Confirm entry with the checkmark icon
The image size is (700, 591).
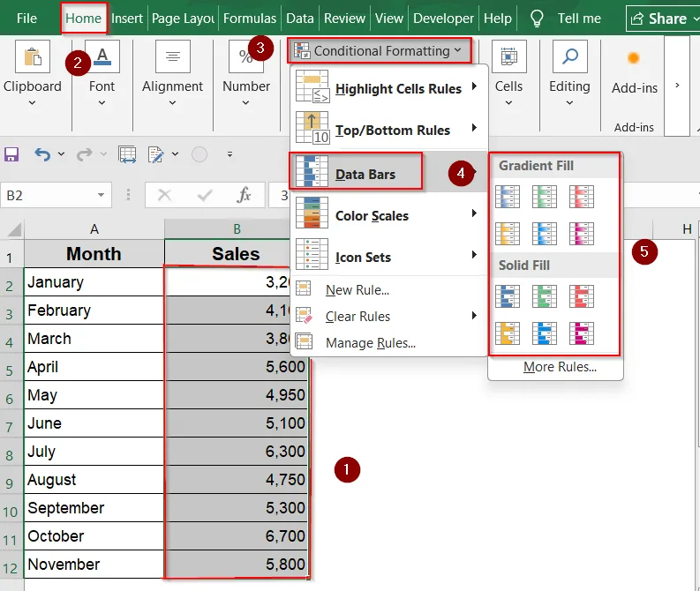tap(204, 195)
